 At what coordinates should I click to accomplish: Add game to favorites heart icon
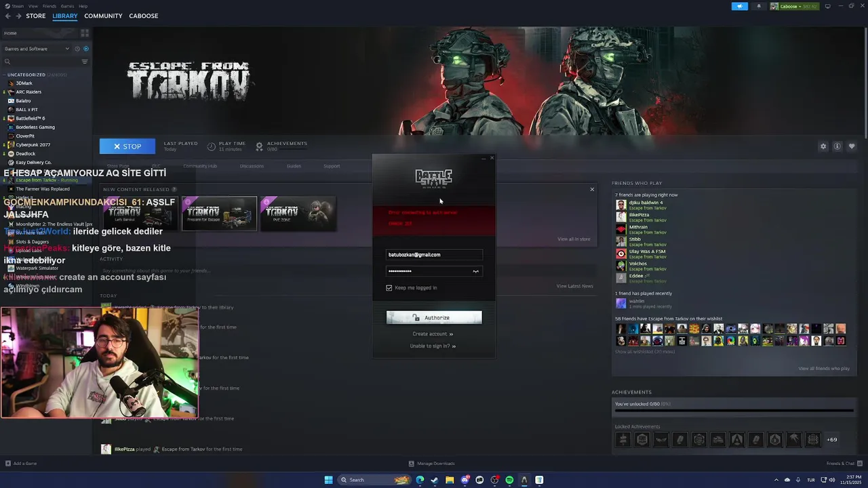[x=852, y=146]
